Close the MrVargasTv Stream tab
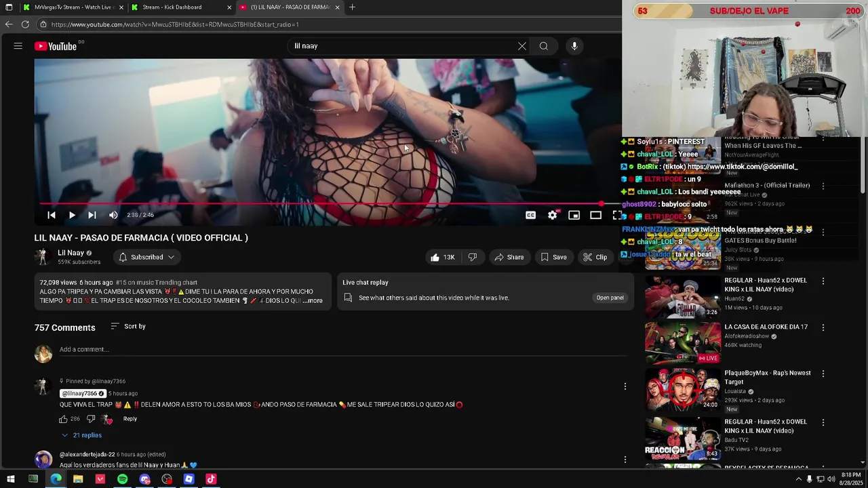 point(121,7)
